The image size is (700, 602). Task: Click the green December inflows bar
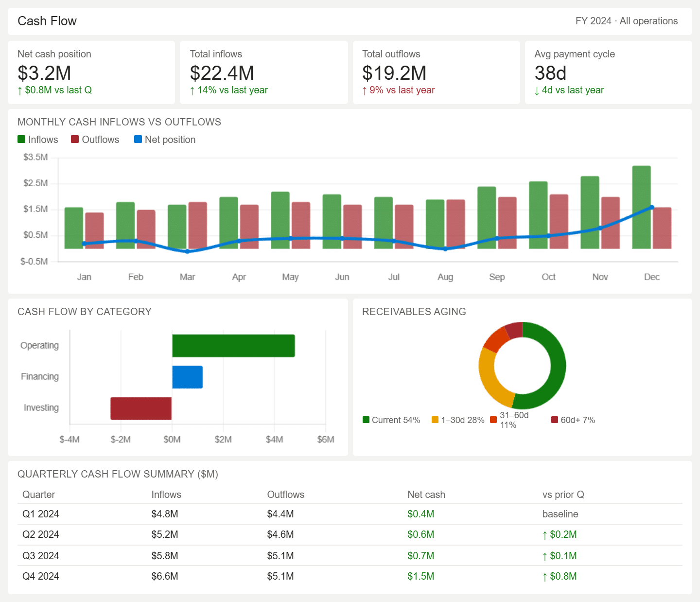(642, 207)
